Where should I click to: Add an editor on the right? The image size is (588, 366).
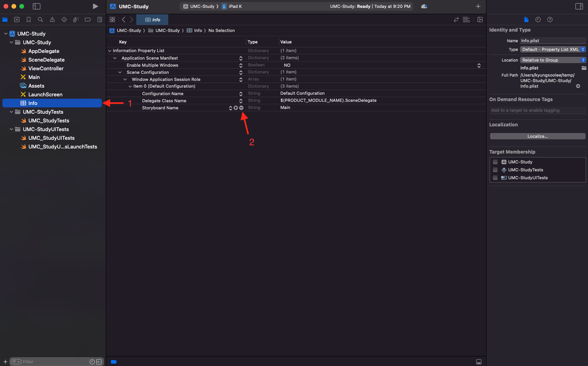480,19
